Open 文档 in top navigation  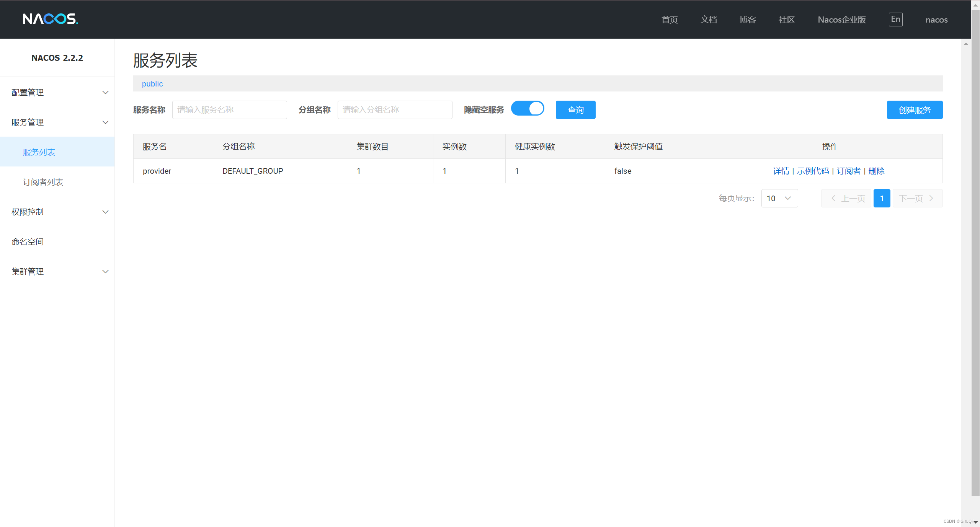[709, 20]
